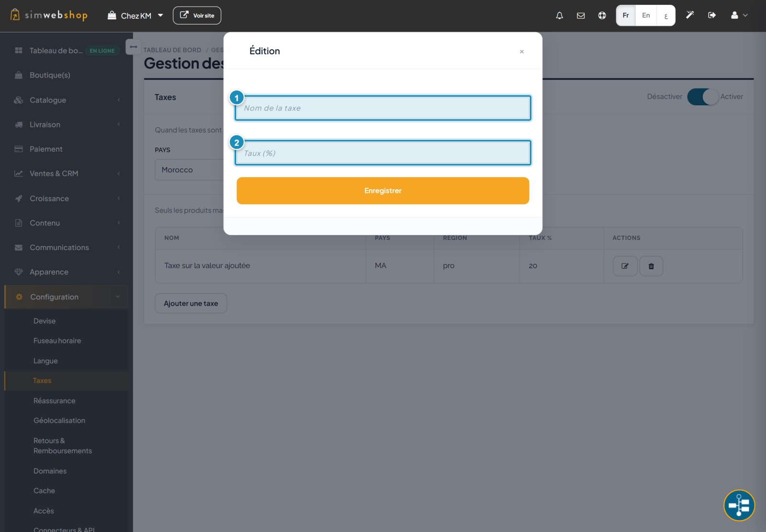
Task: Click the Croissance rocket icon
Action: click(x=19, y=198)
